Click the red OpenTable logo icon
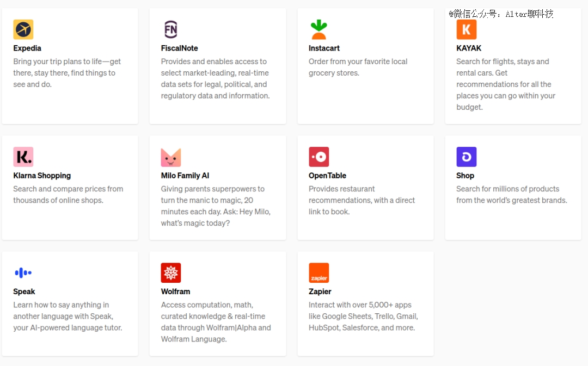This screenshot has width=588, height=366. 318,157
